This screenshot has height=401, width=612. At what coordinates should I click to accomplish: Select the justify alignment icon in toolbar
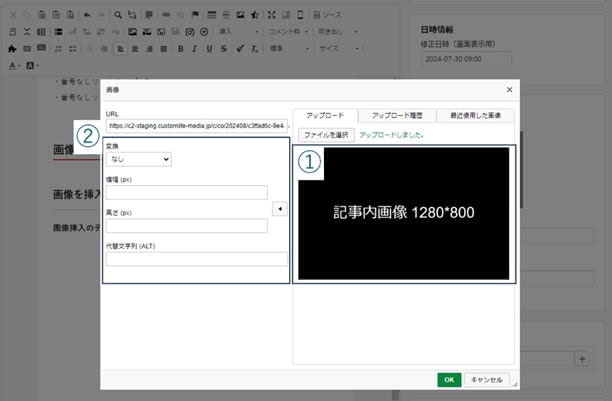164,48
